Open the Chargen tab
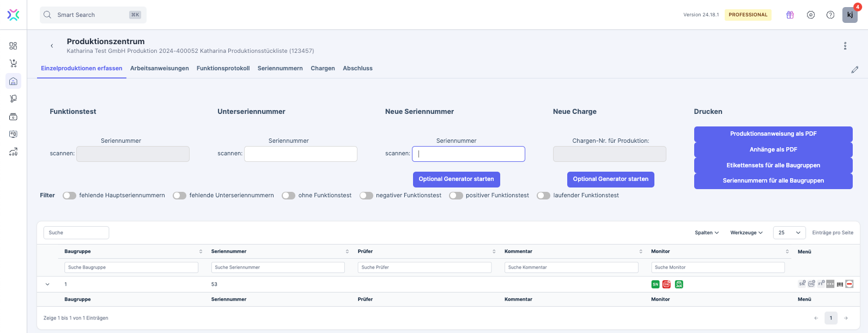 point(323,68)
